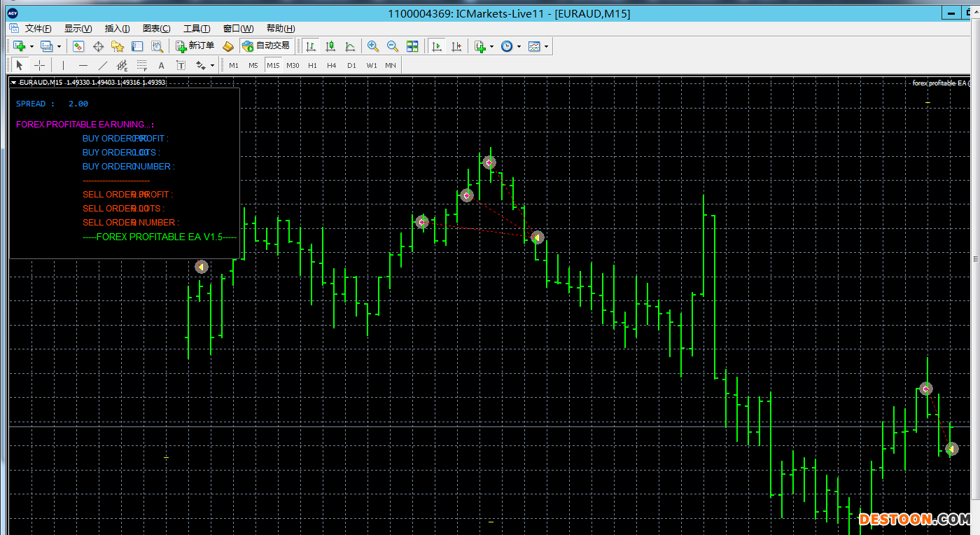Open the 工具 (Tools) menu
Image resolution: width=980 pixels, height=535 pixels.
point(197,28)
